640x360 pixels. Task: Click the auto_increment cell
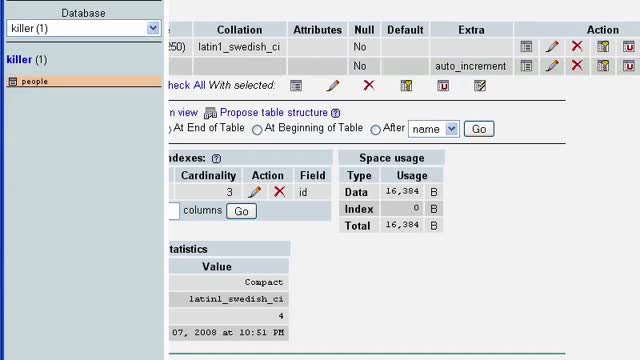pyautogui.click(x=471, y=66)
